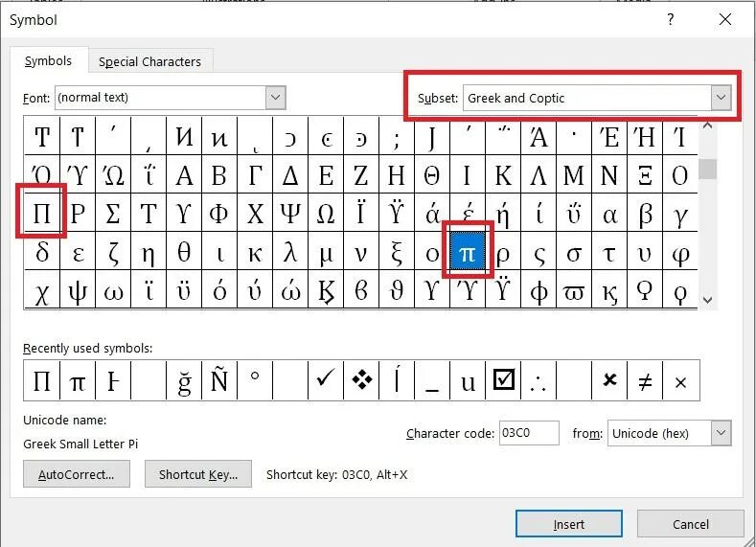Pick small mu μ in the symbol grid
756x547 pixels.
(x=326, y=252)
